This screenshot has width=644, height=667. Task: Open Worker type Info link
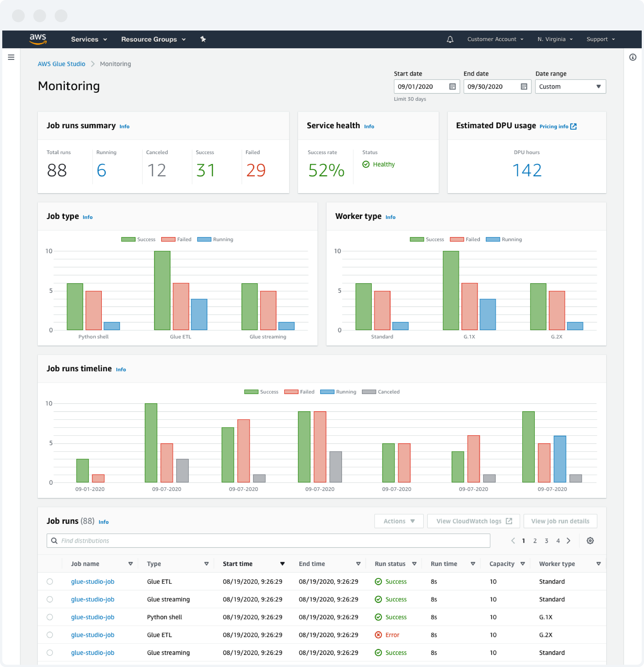coord(391,217)
